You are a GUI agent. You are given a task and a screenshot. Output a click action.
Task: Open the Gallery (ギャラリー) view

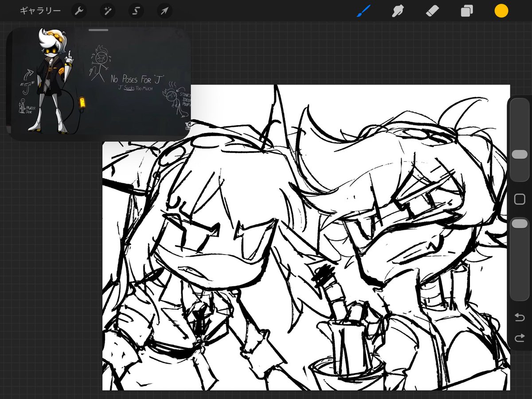coord(40,11)
